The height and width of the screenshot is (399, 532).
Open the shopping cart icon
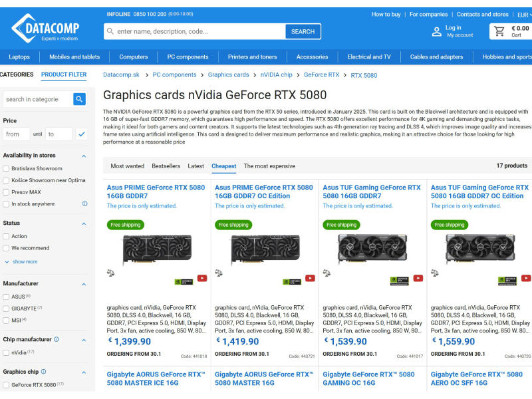499,31
